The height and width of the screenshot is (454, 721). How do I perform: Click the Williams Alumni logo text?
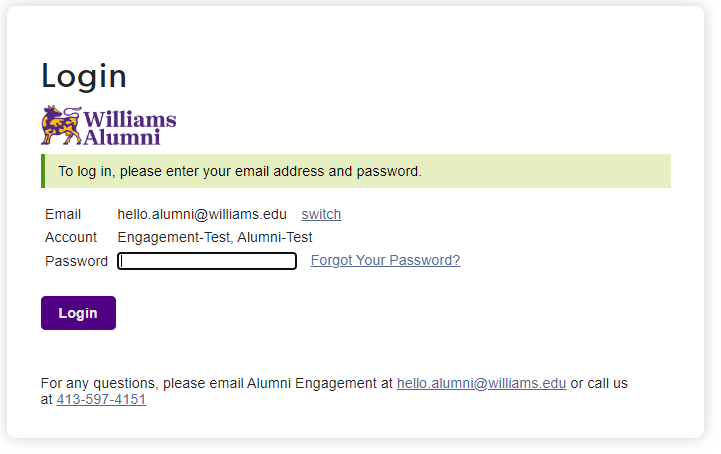pos(130,128)
